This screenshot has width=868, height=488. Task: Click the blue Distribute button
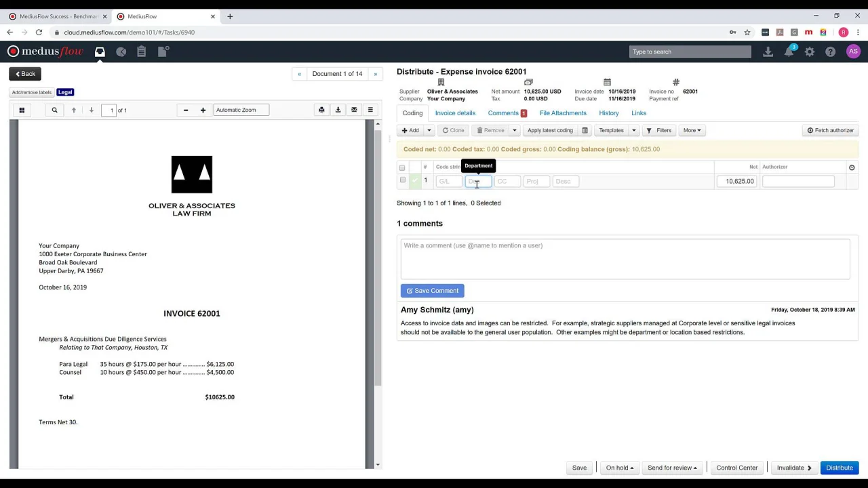point(839,468)
